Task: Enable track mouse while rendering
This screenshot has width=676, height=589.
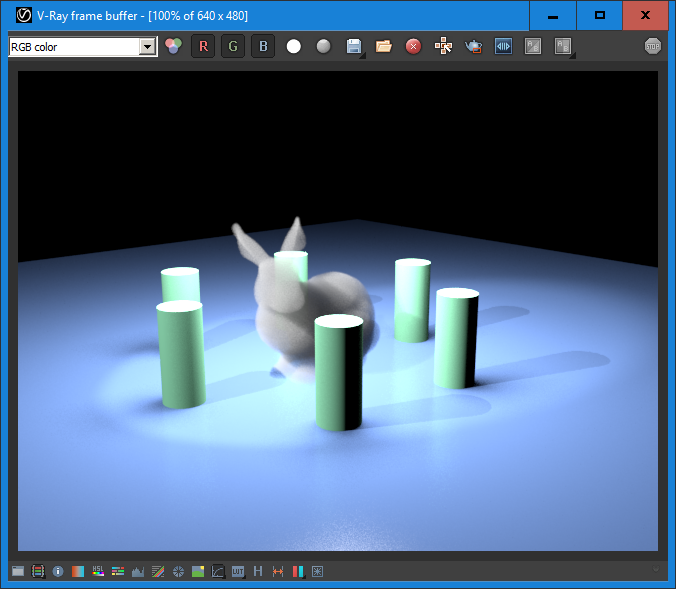Action: click(x=443, y=46)
